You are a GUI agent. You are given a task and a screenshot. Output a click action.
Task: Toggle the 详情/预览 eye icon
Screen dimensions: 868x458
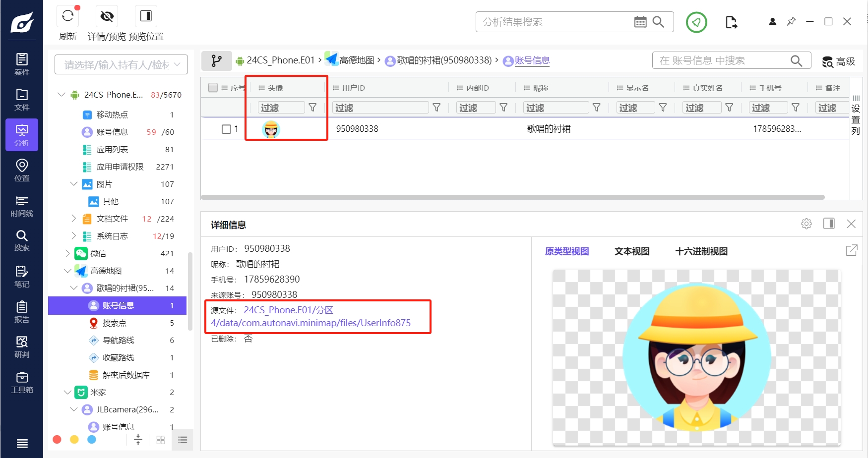pyautogui.click(x=107, y=16)
